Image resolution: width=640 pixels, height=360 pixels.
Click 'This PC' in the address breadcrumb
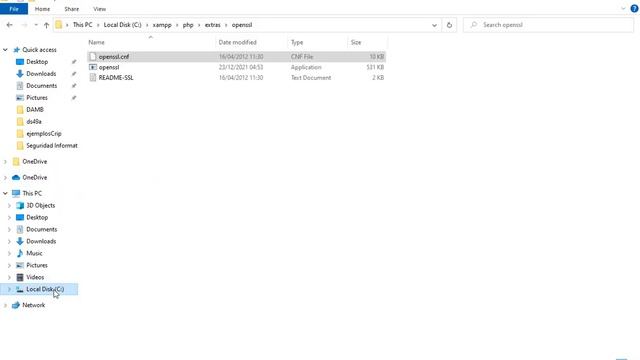(x=82, y=25)
